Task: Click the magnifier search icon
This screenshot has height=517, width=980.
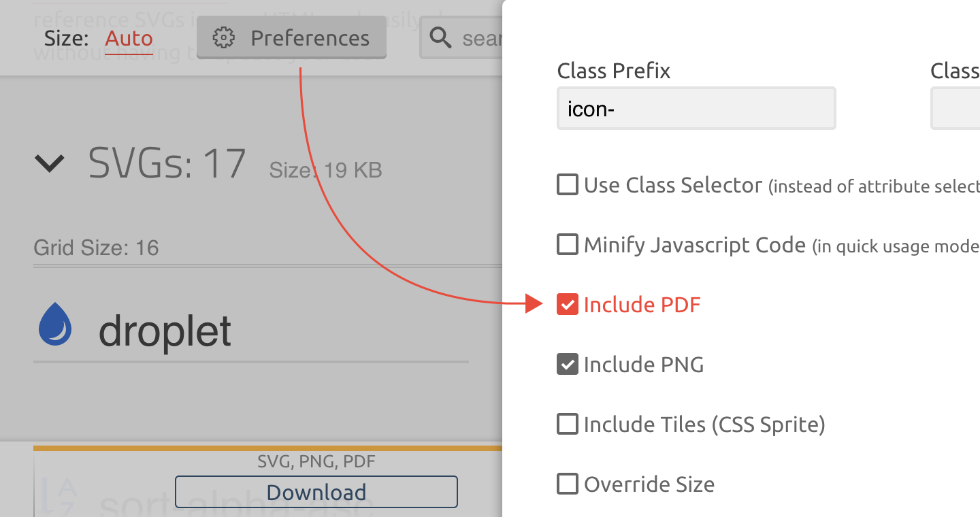Action: (x=441, y=38)
